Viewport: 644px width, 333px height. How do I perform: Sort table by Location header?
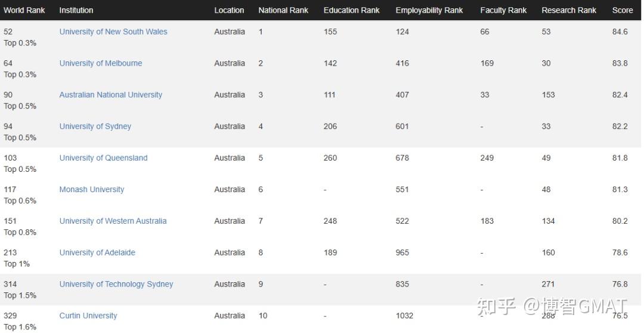point(229,10)
